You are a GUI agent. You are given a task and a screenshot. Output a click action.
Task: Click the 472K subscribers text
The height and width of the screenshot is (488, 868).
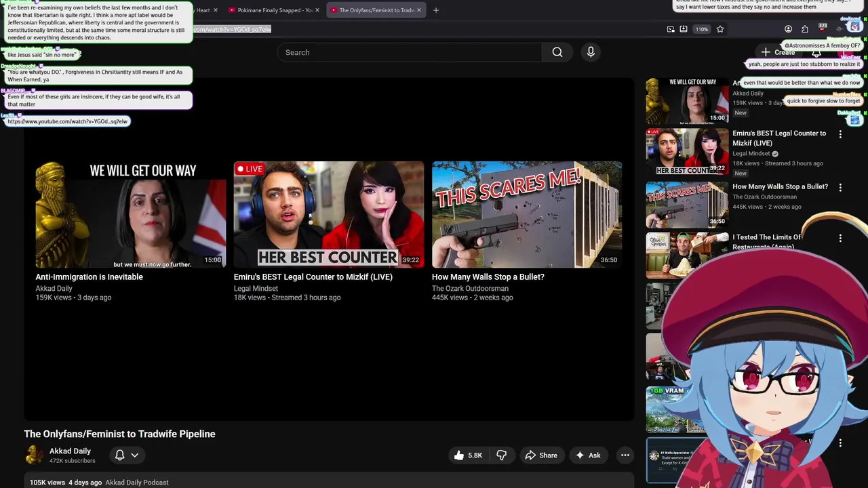(x=73, y=461)
